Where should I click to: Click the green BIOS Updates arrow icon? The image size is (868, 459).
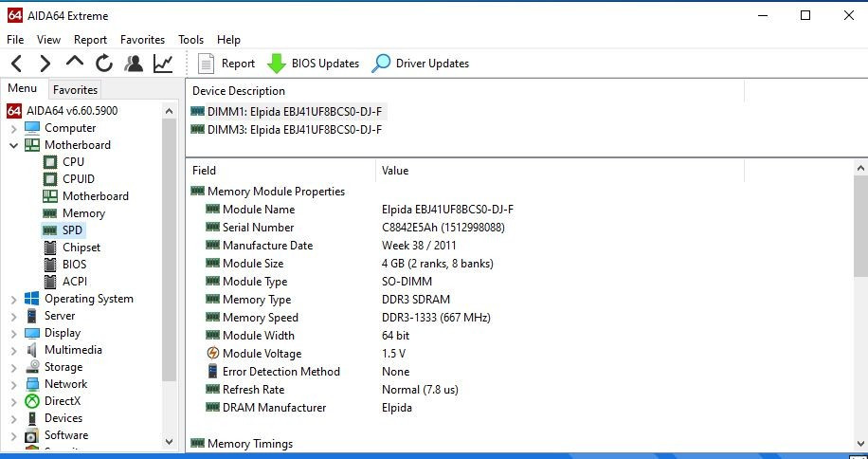277,64
